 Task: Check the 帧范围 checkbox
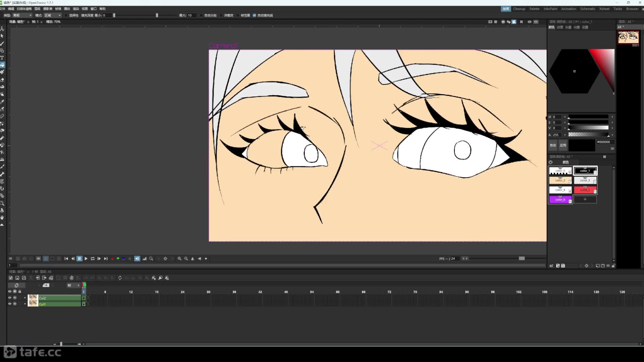click(238, 15)
